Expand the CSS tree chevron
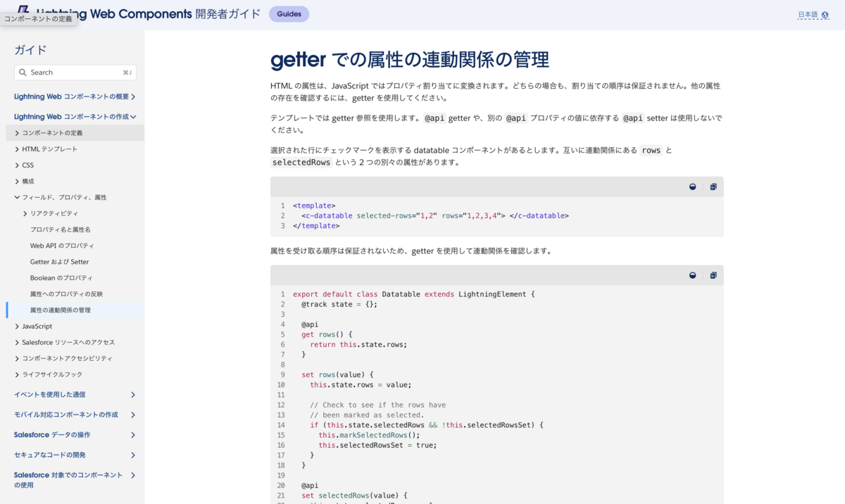845x504 pixels. (x=17, y=165)
